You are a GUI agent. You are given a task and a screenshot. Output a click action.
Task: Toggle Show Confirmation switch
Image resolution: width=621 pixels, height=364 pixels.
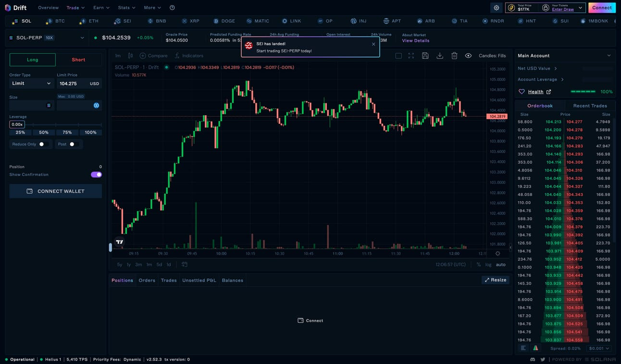tap(96, 175)
